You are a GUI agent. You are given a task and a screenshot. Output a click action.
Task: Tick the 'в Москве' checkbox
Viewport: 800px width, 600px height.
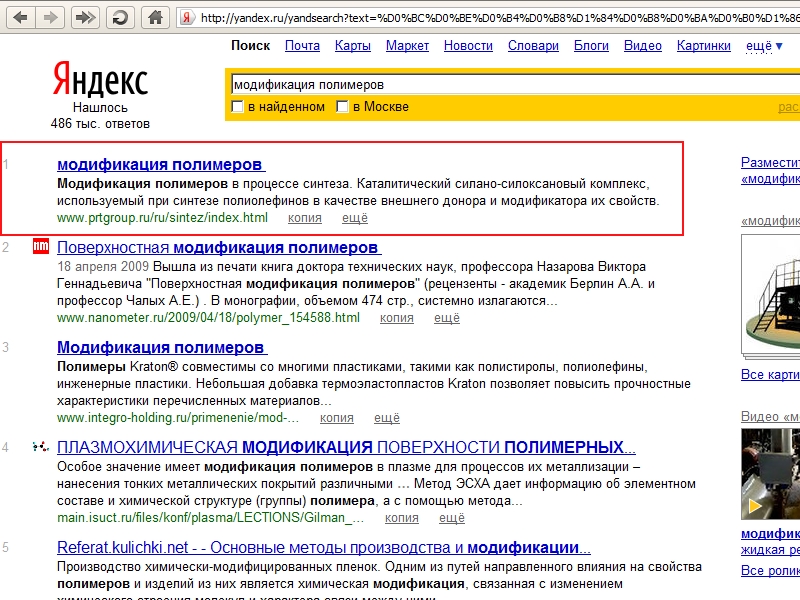coord(342,107)
